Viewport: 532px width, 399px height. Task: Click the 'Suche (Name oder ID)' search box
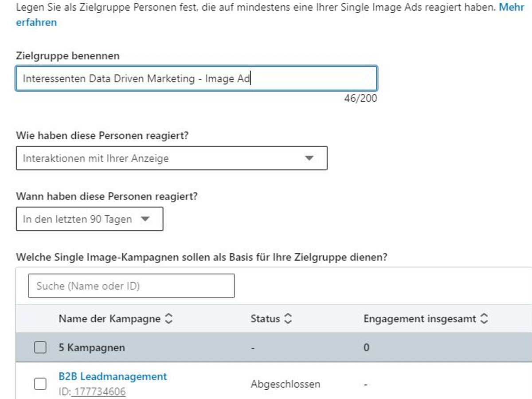(131, 286)
